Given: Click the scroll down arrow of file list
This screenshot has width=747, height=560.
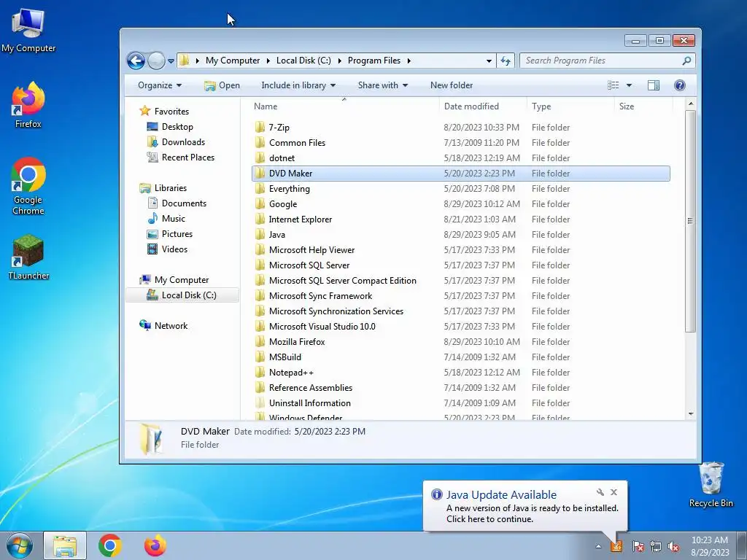Looking at the screenshot, I should (x=691, y=414).
